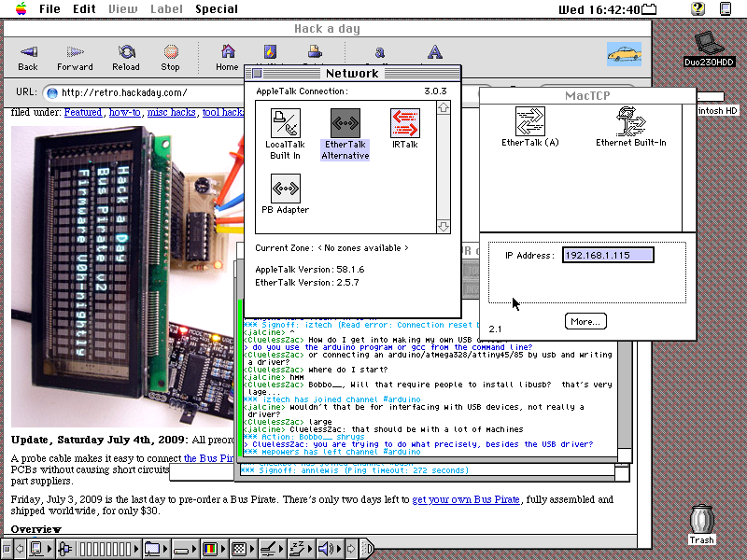Open the power settings slider strip module
This screenshot has width=747, height=560.
(272, 549)
